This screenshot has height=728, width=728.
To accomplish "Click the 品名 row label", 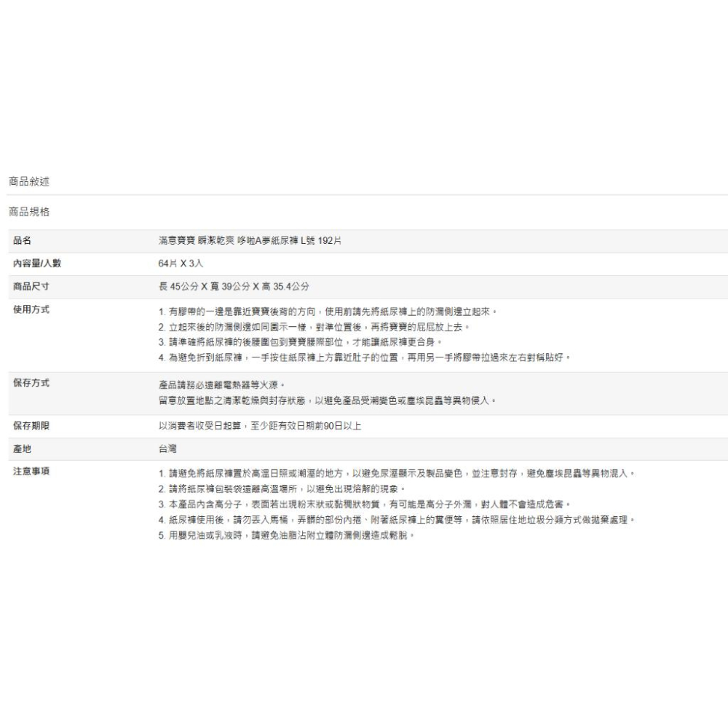I will pos(22,241).
